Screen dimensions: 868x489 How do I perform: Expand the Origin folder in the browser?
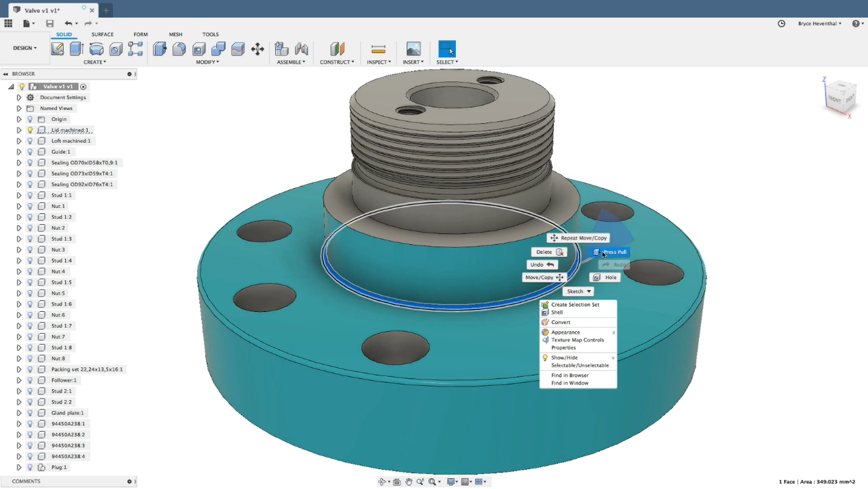pos(18,119)
